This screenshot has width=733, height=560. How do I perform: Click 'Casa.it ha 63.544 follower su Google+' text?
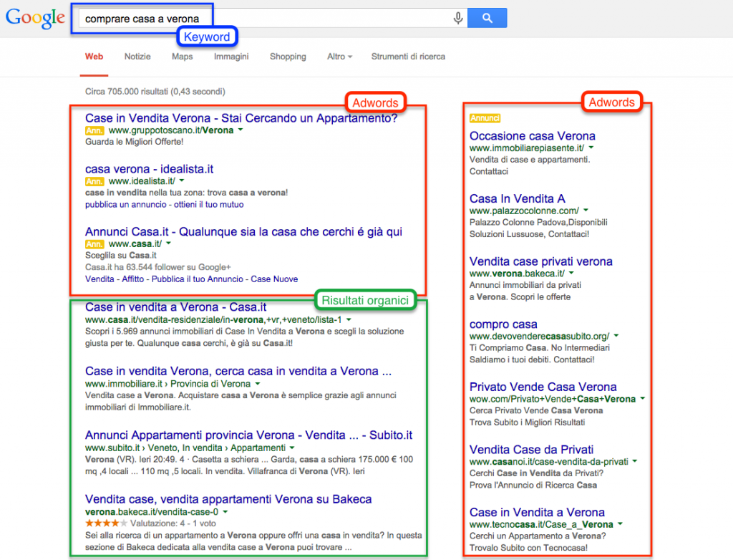[x=158, y=267]
